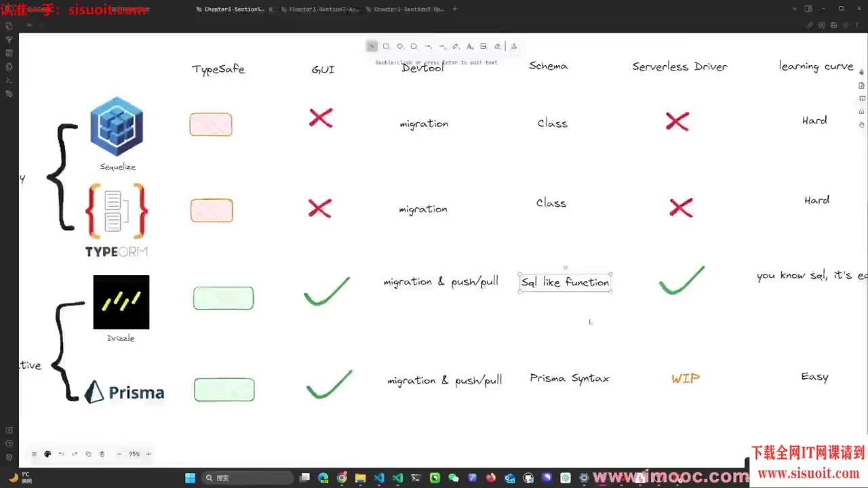Select the "Sql like function" text box
868x488 pixels.
[566, 282]
